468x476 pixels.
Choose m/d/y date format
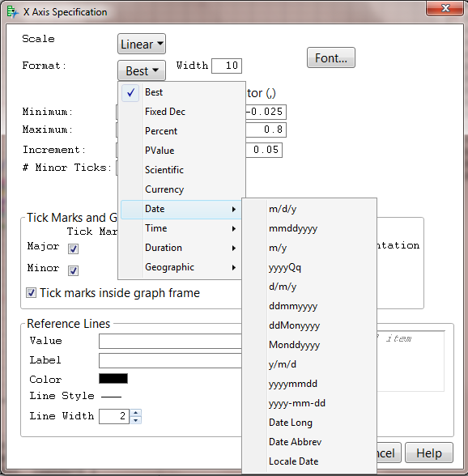(309, 209)
